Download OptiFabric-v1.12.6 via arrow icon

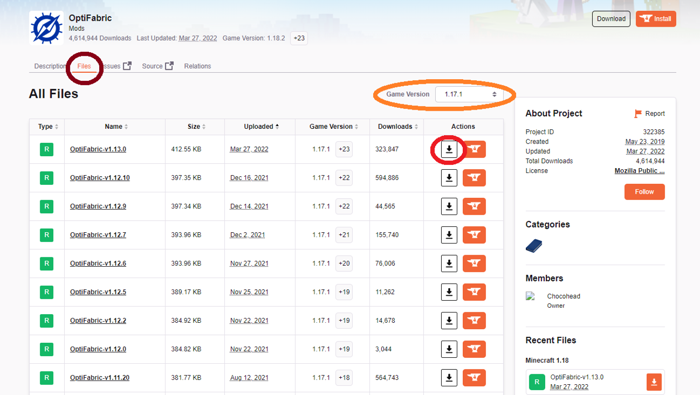(x=449, y=263)
